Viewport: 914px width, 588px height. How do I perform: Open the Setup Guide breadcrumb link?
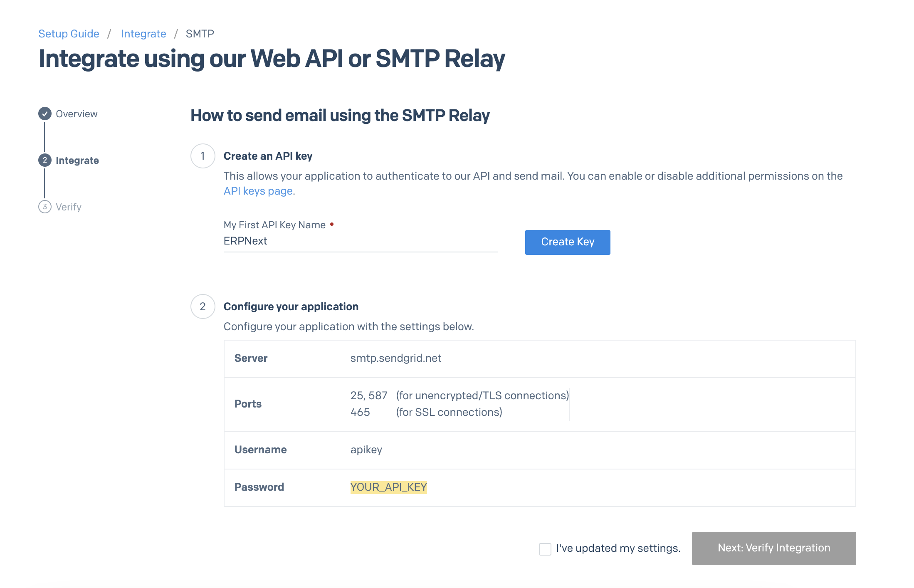[x=69, y=34]
